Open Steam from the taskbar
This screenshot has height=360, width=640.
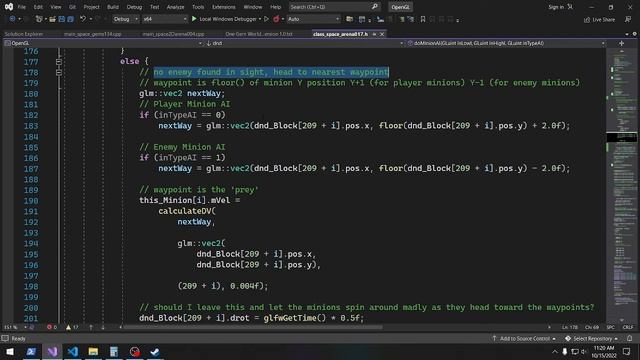(155, 351)
